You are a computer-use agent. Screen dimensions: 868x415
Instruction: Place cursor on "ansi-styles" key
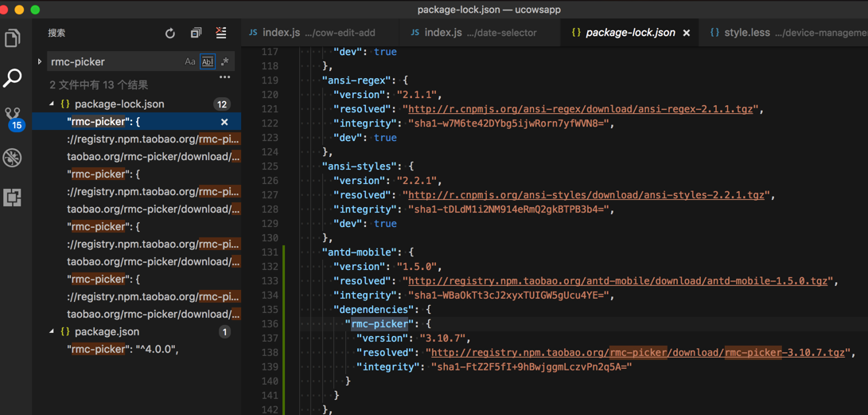click(360, 166)
